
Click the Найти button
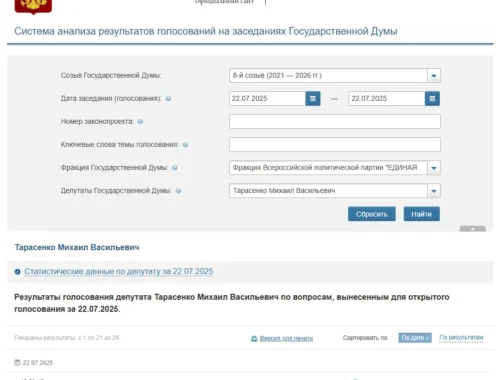(422, 214)
